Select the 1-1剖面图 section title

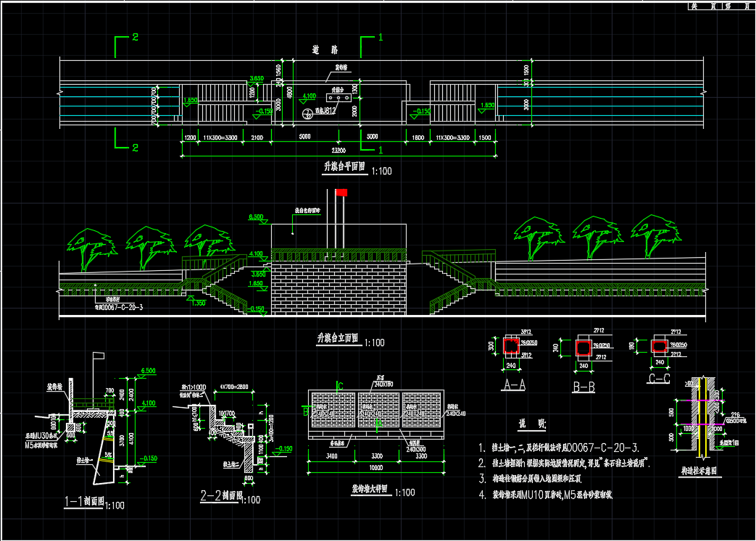[84, 501]
